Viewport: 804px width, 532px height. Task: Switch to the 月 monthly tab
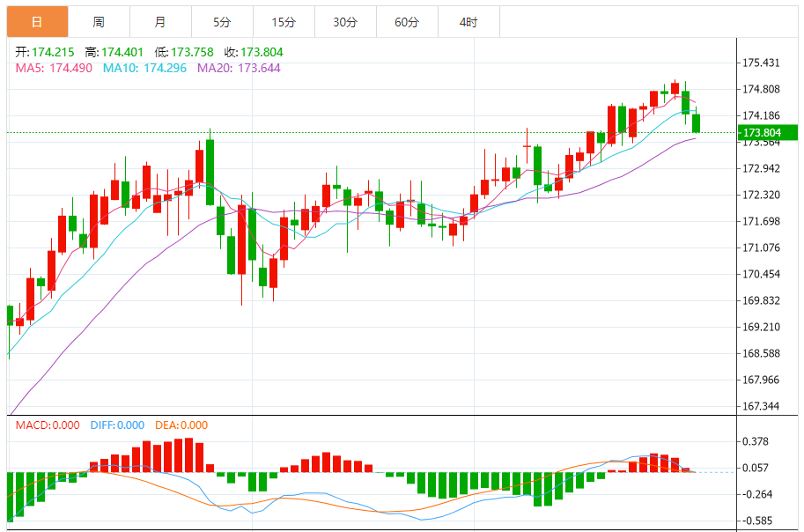click(160, 21)
